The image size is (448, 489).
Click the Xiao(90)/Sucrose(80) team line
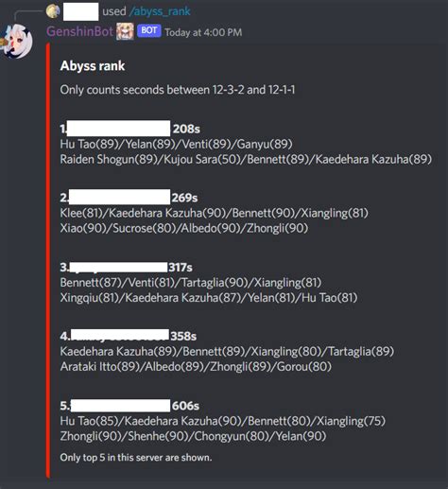(x=184, y=228)
